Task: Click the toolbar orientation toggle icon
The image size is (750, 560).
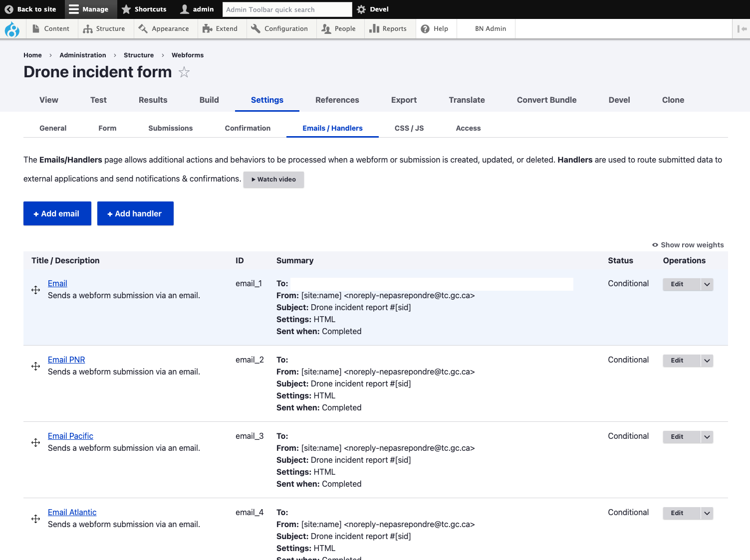Action: 742,29
